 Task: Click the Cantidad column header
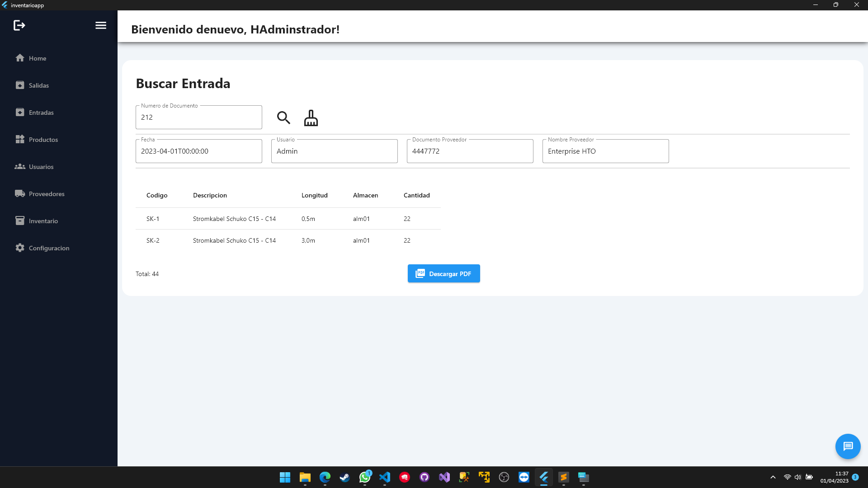417,195
